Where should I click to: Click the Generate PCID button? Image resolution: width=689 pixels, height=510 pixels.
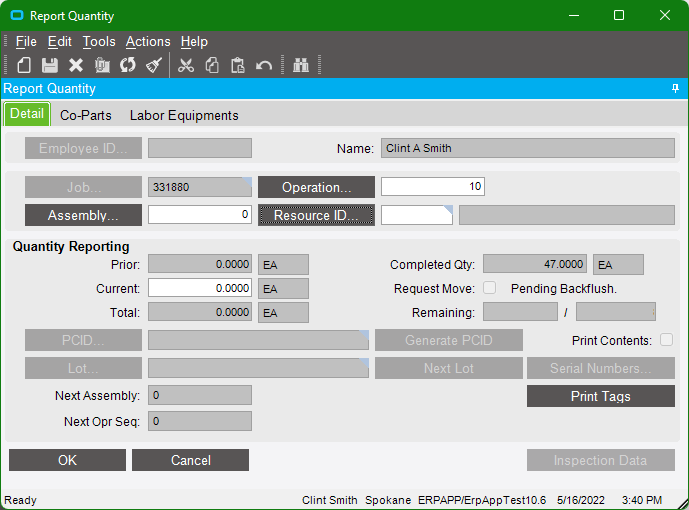449,340
